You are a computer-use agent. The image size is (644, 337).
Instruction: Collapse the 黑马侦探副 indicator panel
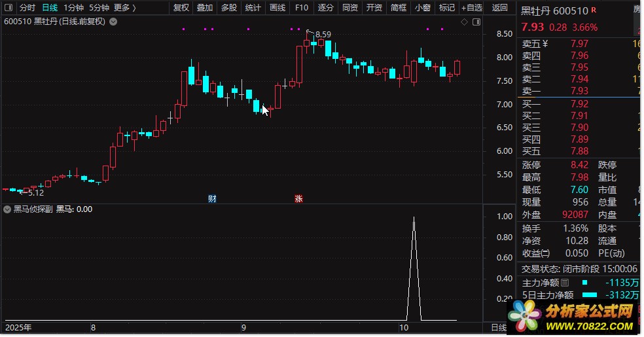7,209
